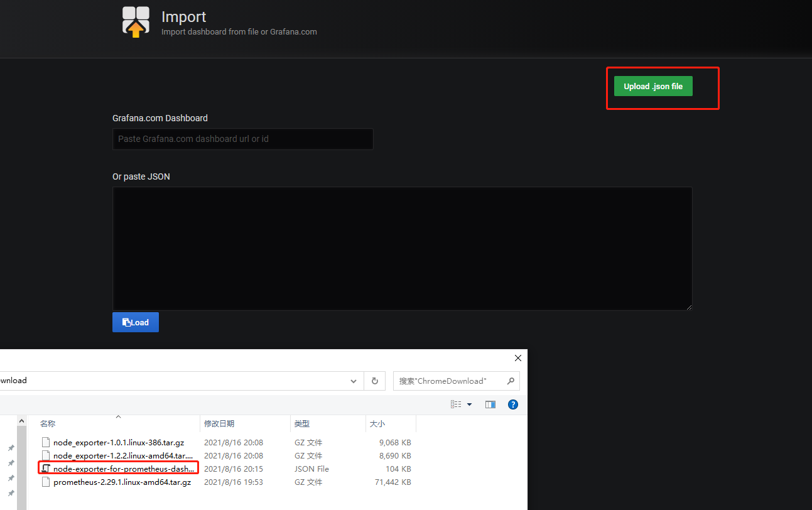Click the 104 KB size cell

pyautogui.click(x=399, y=469)
